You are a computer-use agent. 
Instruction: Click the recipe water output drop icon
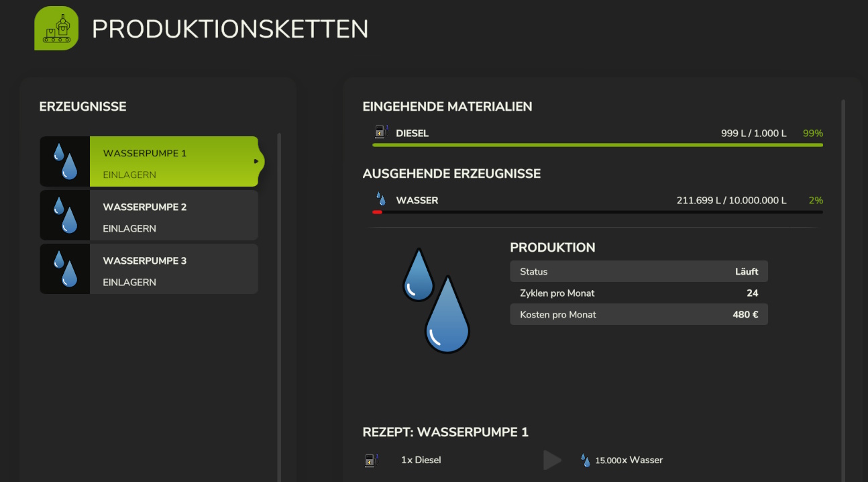586,460
